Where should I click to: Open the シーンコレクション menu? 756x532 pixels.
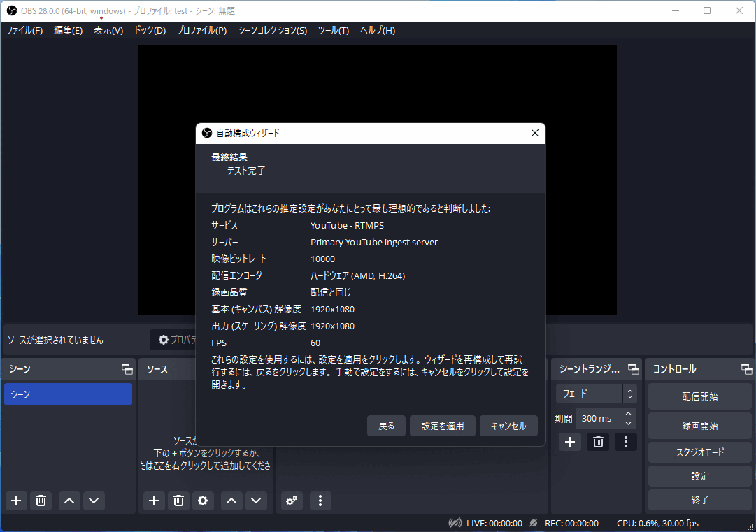pyautogui.click(x=272, y=30)
